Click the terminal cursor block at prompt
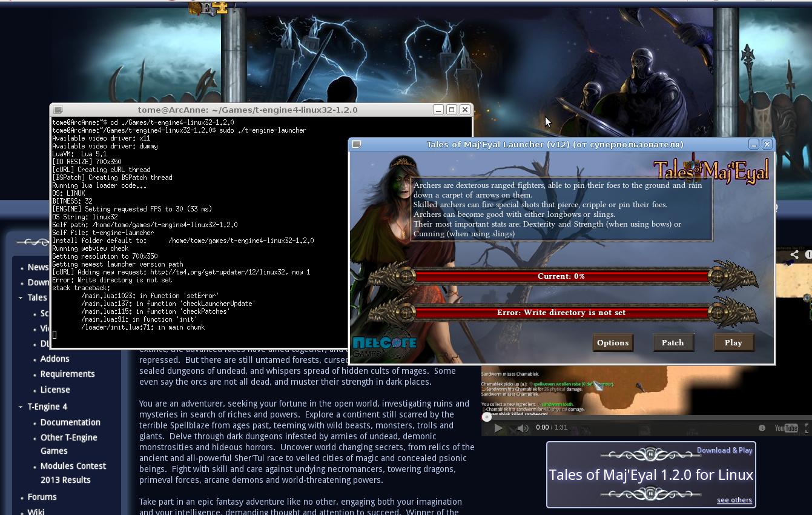The width and height of the screenshot is (812, 515). click(54, 335)
